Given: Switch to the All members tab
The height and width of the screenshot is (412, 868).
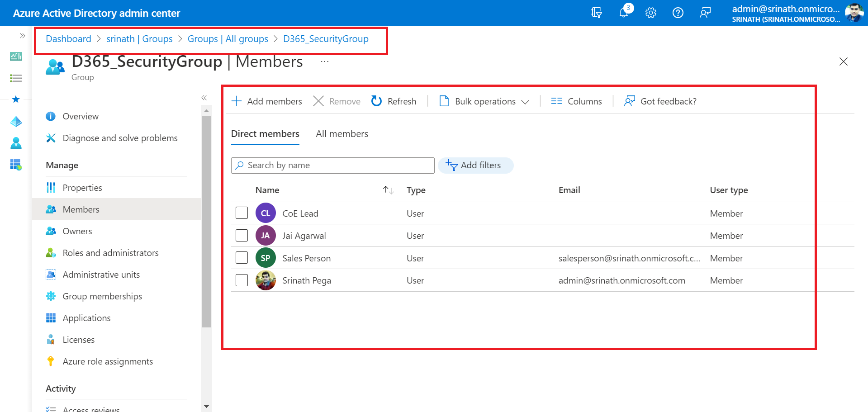Looking at the screenshot, I should [342, 134].
